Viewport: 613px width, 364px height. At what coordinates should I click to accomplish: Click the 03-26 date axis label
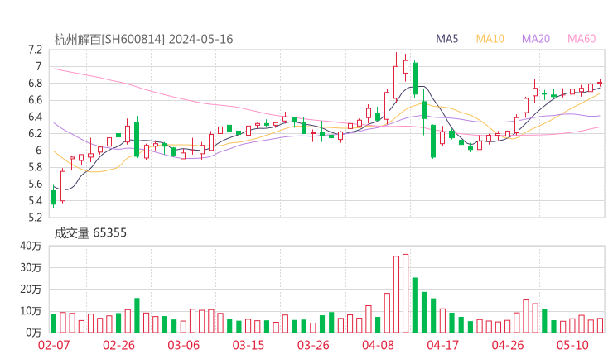click(313, 345)
